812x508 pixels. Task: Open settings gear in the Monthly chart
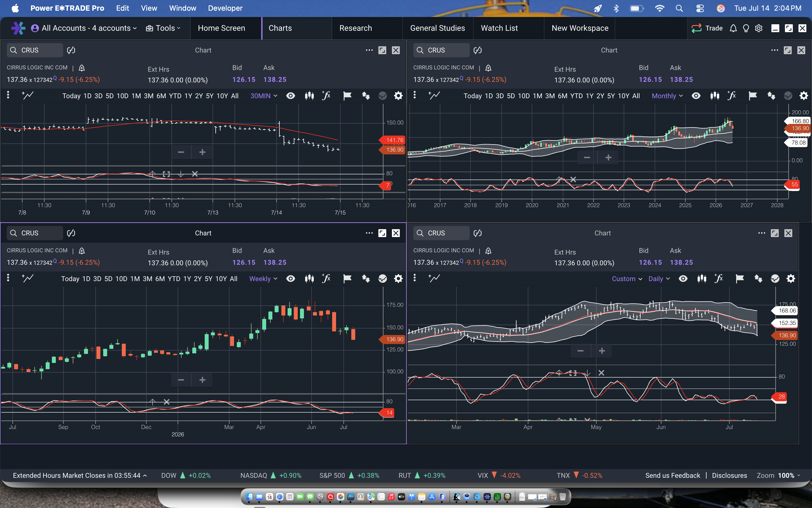804,96
